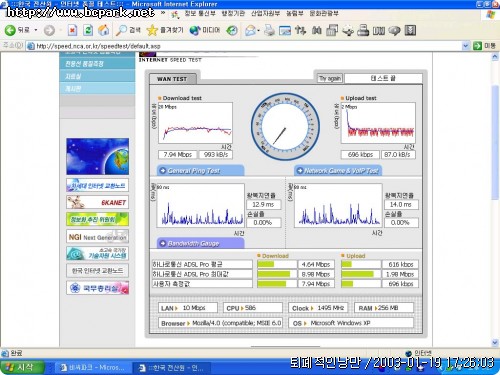
Task: Click the page scrollbar up arrow
Action: [x=495, y=57]
